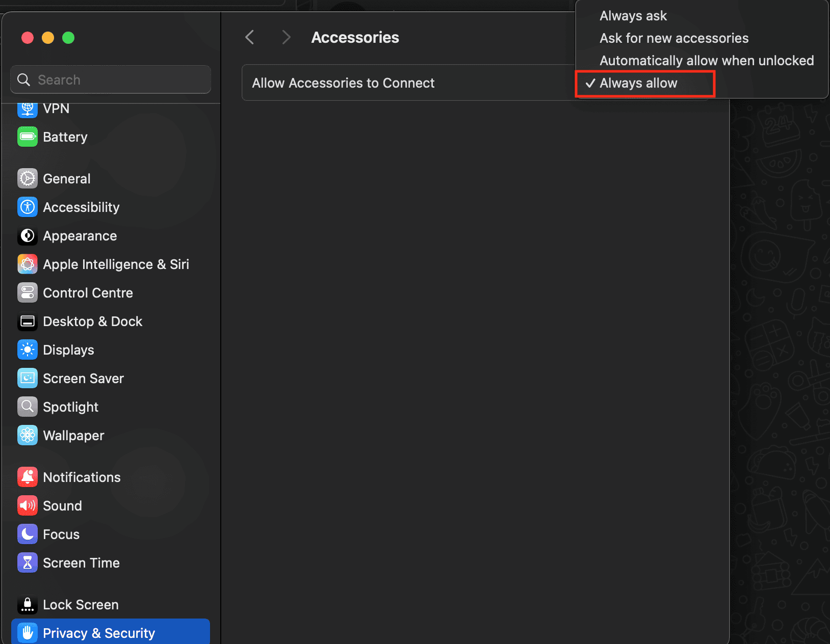The width and height of the screenshot is (830, 644).
Task: Pick Ask for new accessories
Action: pos(674,38)
